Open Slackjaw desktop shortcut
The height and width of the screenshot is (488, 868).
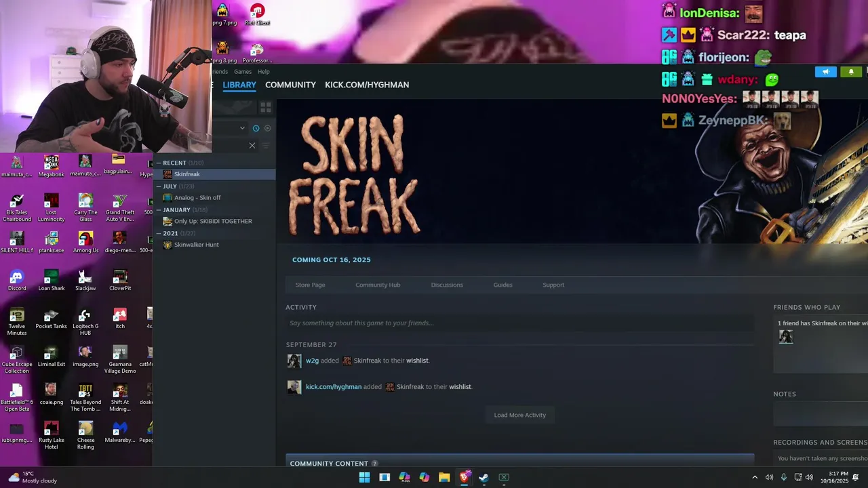click(x=85, y=280)
